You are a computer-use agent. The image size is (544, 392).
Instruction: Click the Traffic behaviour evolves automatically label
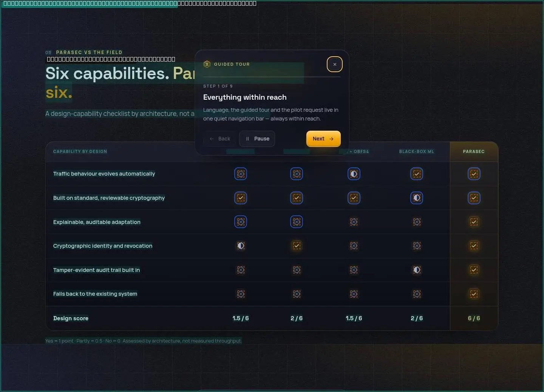(x=104, y=174)
